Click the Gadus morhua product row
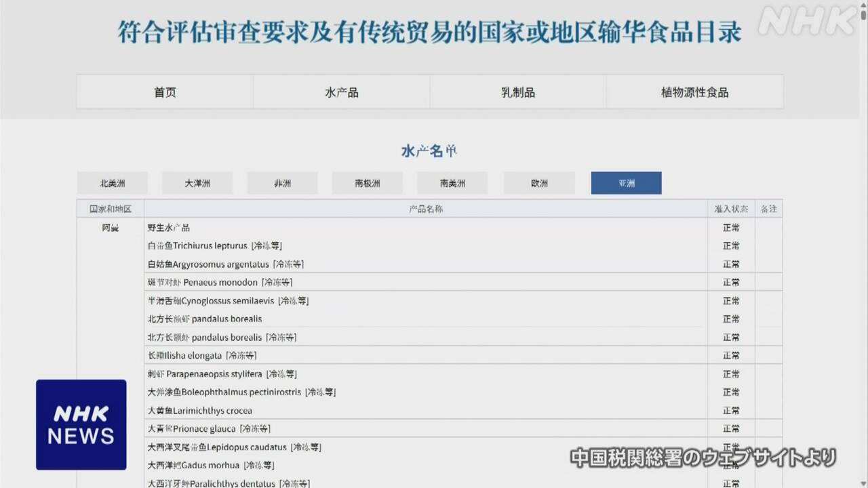The image size is (868, 488). pos(426,465)
